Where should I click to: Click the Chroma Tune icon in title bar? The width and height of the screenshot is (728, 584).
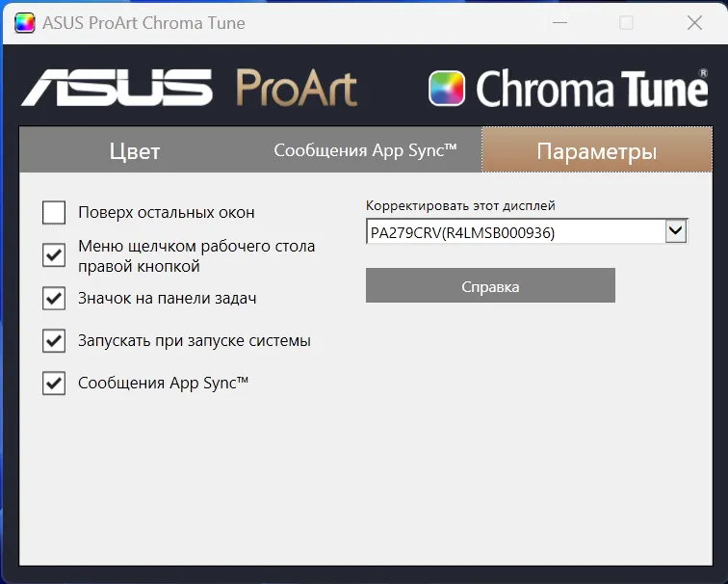[x=24, y=23]
